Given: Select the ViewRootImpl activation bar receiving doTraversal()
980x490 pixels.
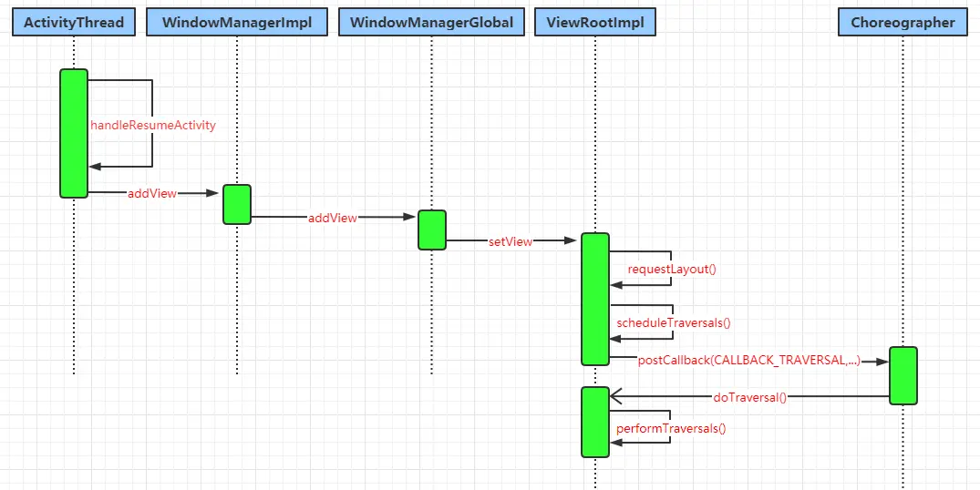Looking at the screenshot, I should (595, 422).
